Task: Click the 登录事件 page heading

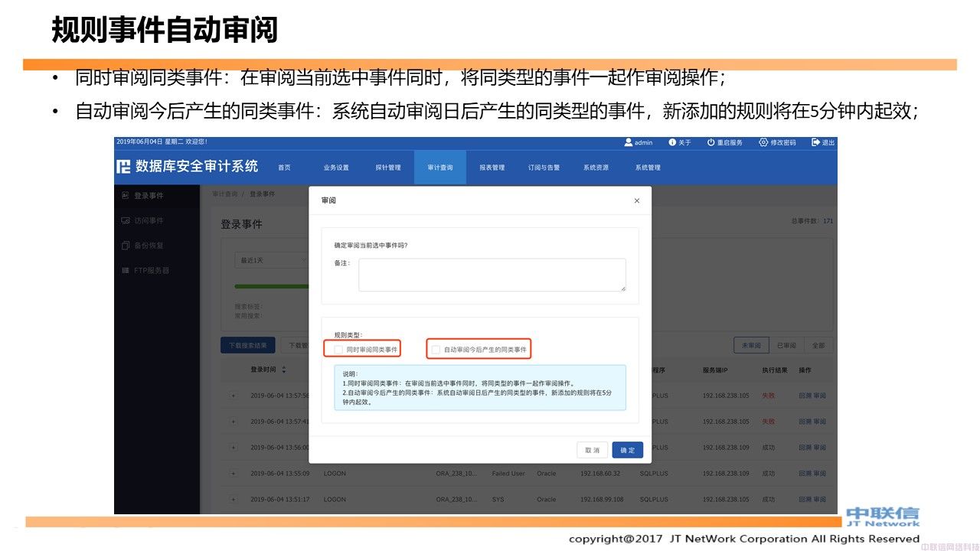Action: tap(241, 224)
